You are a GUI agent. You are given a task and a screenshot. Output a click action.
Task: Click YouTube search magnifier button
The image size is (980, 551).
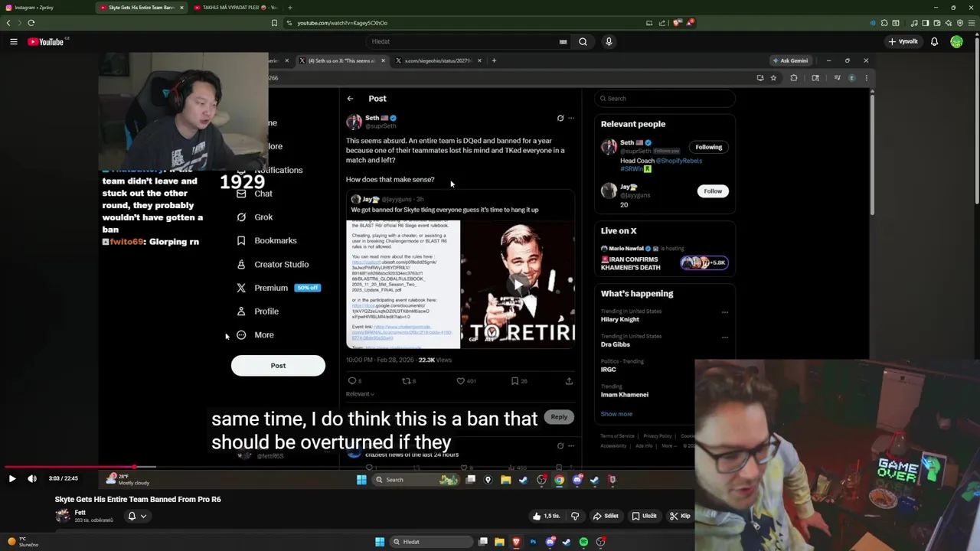[x=583, y=41]
